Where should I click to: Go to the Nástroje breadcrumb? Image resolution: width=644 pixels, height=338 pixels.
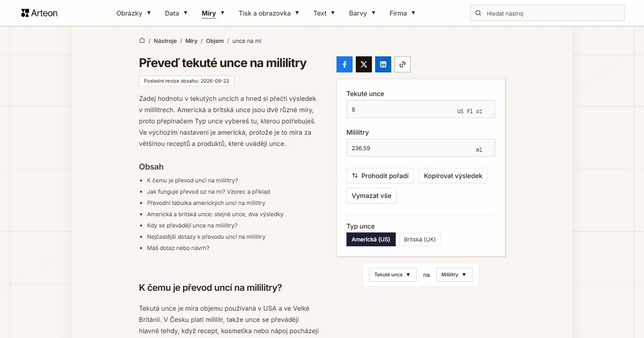[x=165, y=41]
